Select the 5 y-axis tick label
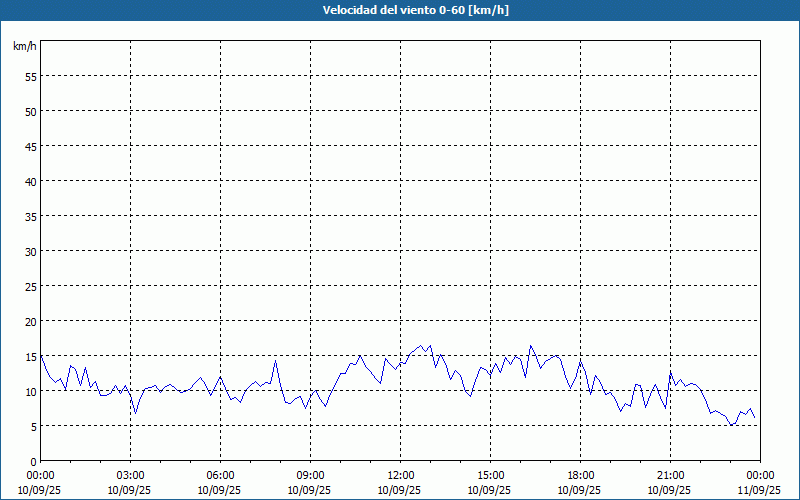Viewport: 800px width, 500px height. coord(33,426)
